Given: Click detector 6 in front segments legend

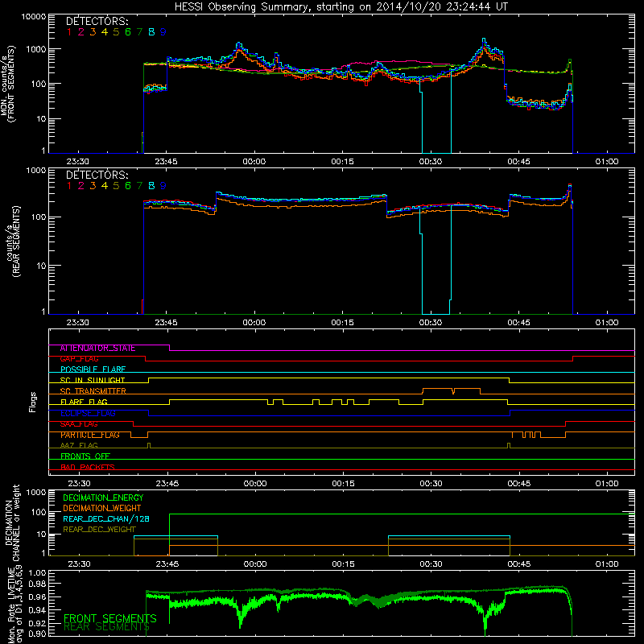Looking at the screenshot, I should 128,32.
